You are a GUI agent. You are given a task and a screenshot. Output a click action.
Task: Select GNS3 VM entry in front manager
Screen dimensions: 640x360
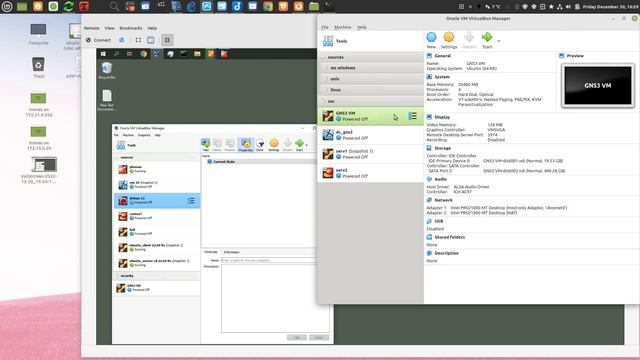click(370, 116)
